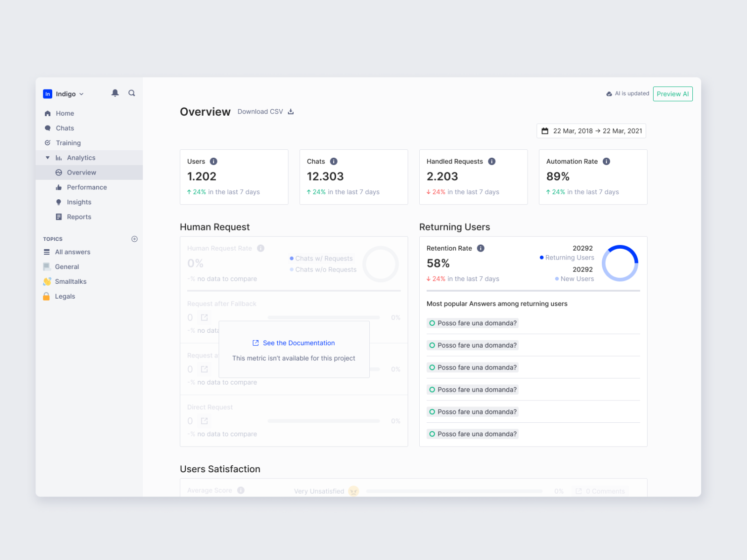Click Chats w/o Requests legend
Image resolution: width=747 pixels, height=560 pixels.
(323, 270)
